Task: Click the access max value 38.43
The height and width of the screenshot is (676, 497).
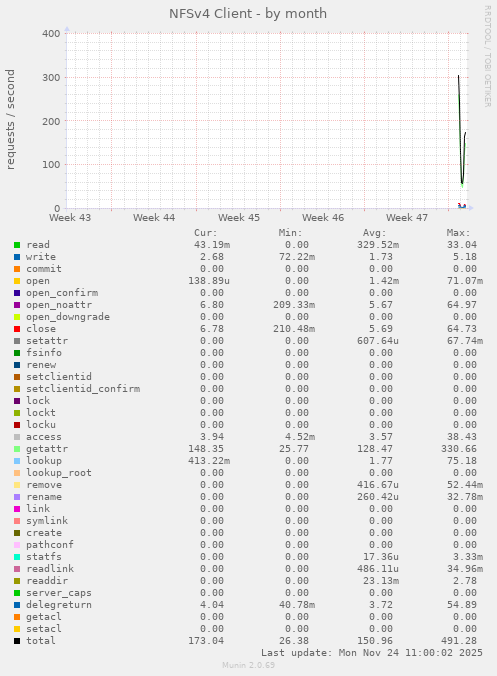Action: point(462,437)
